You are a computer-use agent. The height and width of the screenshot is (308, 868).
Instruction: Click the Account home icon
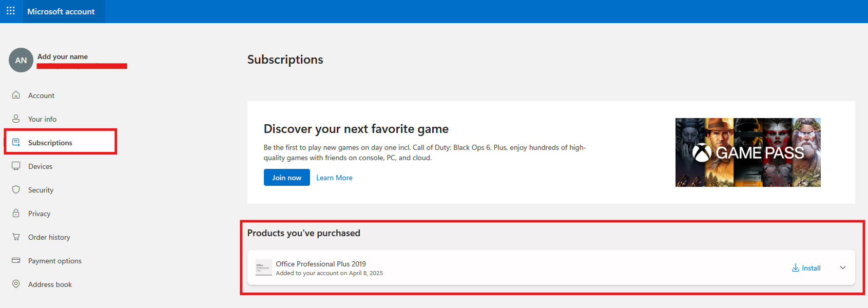[16, 95]
